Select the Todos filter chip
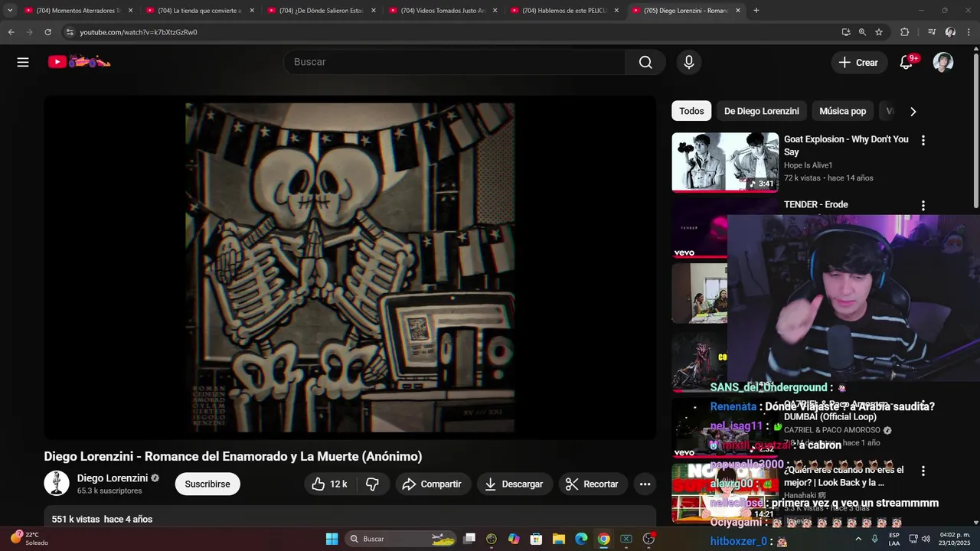This screenshot has height=551, width=980. 691,111
